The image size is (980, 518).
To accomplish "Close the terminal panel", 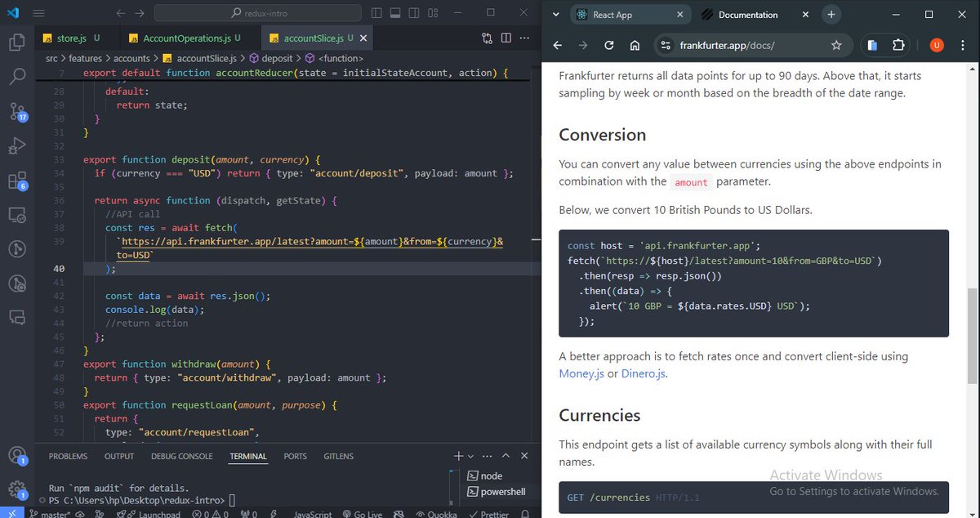I will [525, 456].
